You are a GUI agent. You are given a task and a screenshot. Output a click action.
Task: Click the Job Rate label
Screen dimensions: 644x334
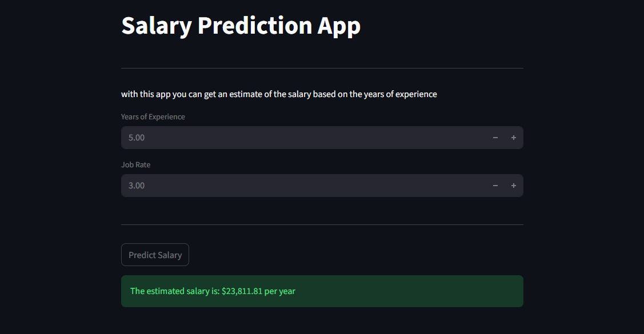click(135, 164)
